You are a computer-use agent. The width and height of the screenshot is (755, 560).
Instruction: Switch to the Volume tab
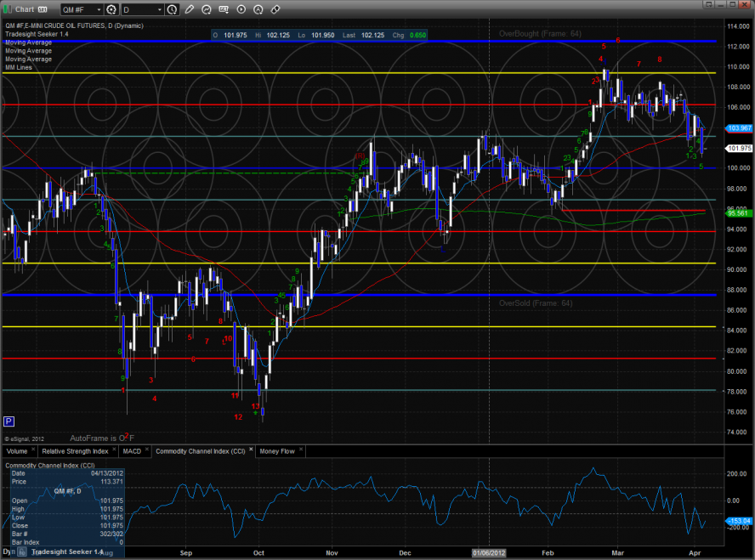(19, 451)
